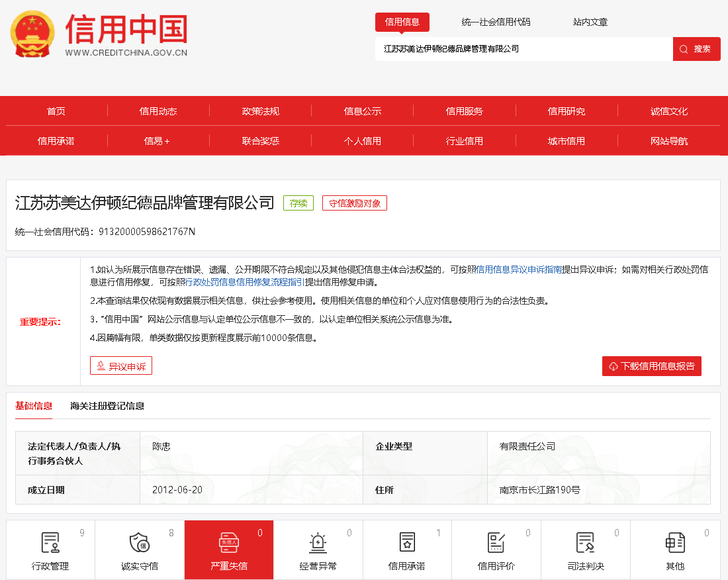The width and height of the screenshot is (728, 580).
Task: Click the 其他 category icon
Action: pos(675,542)
